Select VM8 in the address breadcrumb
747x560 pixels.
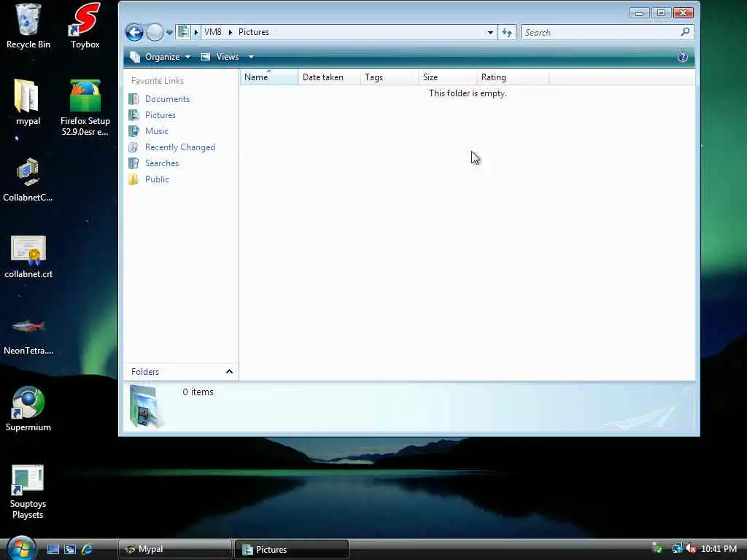(x=213, y=32)
